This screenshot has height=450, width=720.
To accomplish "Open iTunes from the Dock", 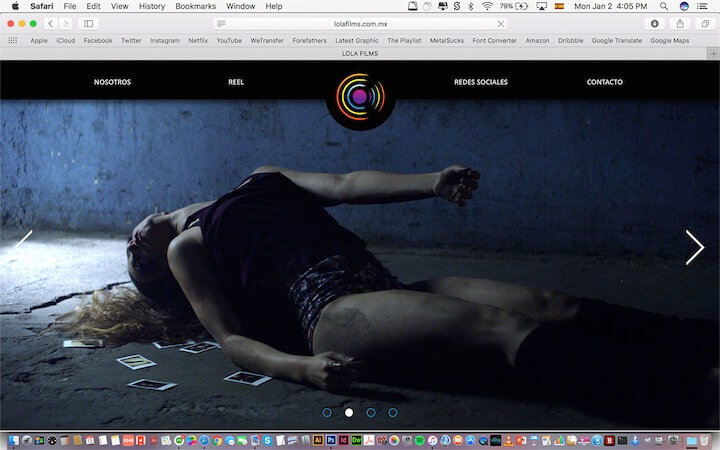I will pos(433,441).
